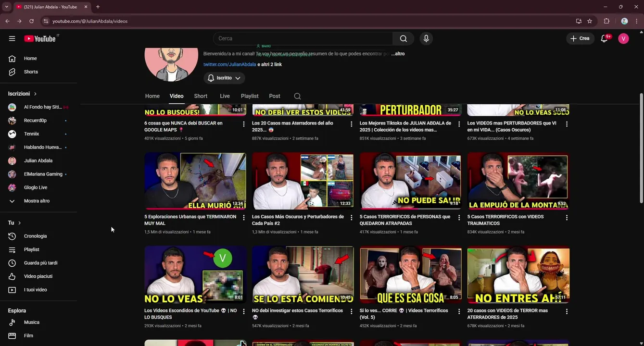644x346 pixels.
Task: Open Iscritto subscription dropdown
Action: [224, 78]
